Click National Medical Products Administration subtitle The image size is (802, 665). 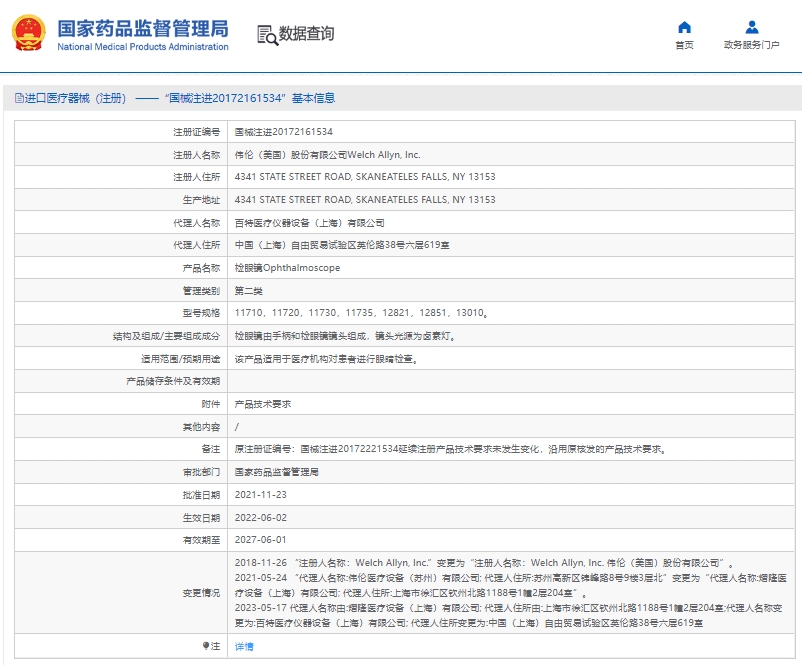(143, 47)
